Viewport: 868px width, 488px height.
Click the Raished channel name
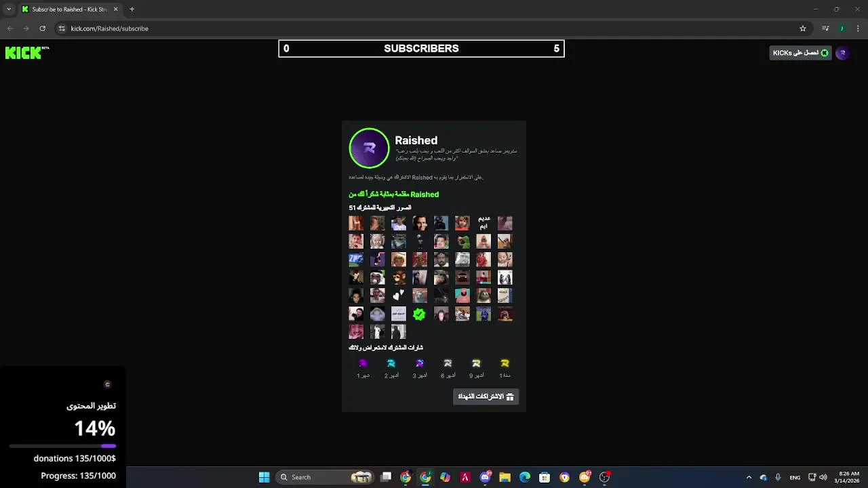pos(416,140)
